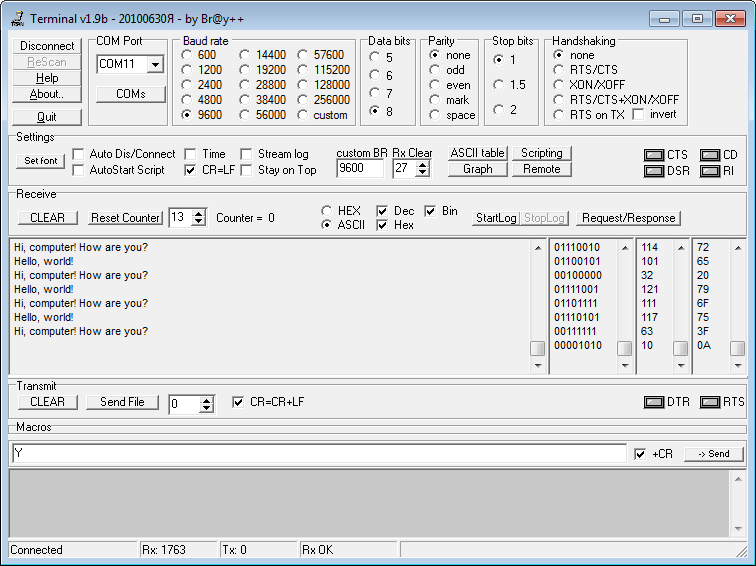Open the ASCII table

(x=477, y=153)
